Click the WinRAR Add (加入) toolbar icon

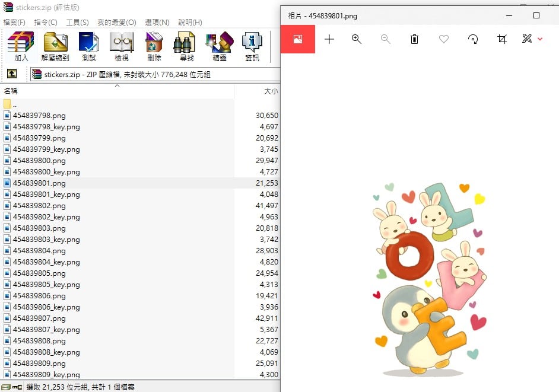pyautogui.click(x=21, y=46)
